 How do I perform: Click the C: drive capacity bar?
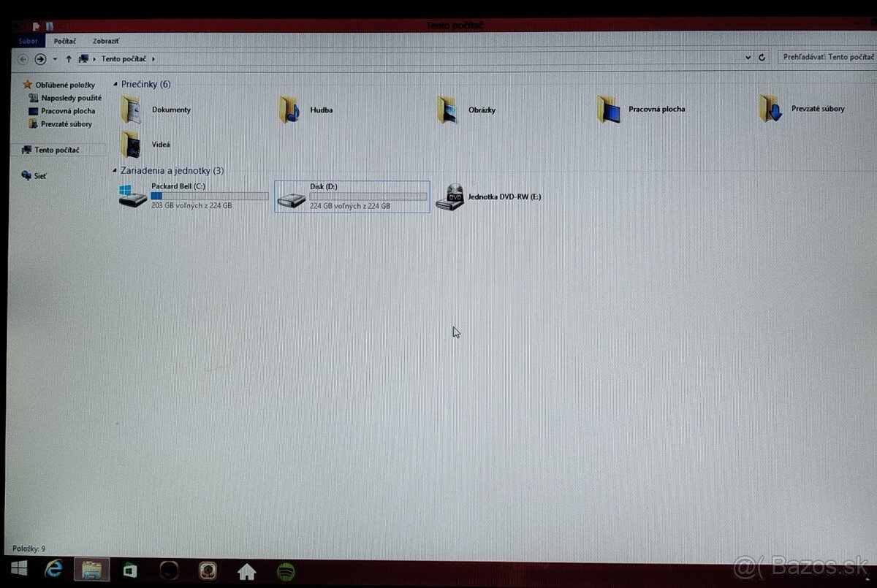(x=210, y=196)
